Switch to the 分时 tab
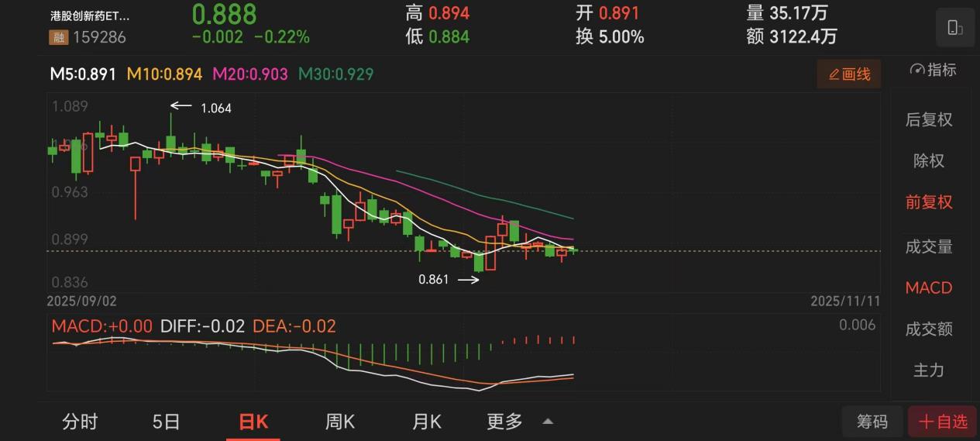This screenshot has width=980, height=441. [81, 422]
